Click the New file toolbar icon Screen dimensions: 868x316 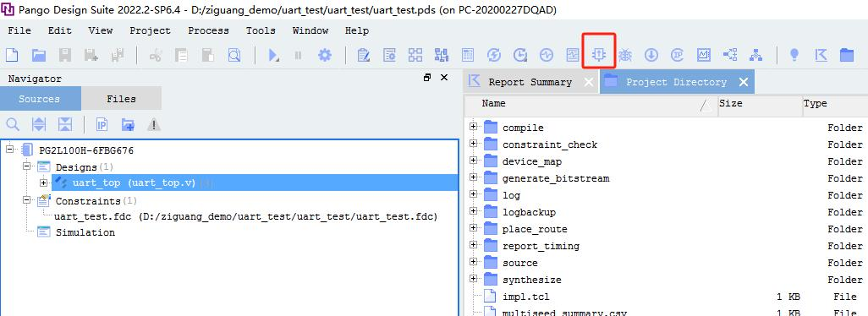(12, 55)
